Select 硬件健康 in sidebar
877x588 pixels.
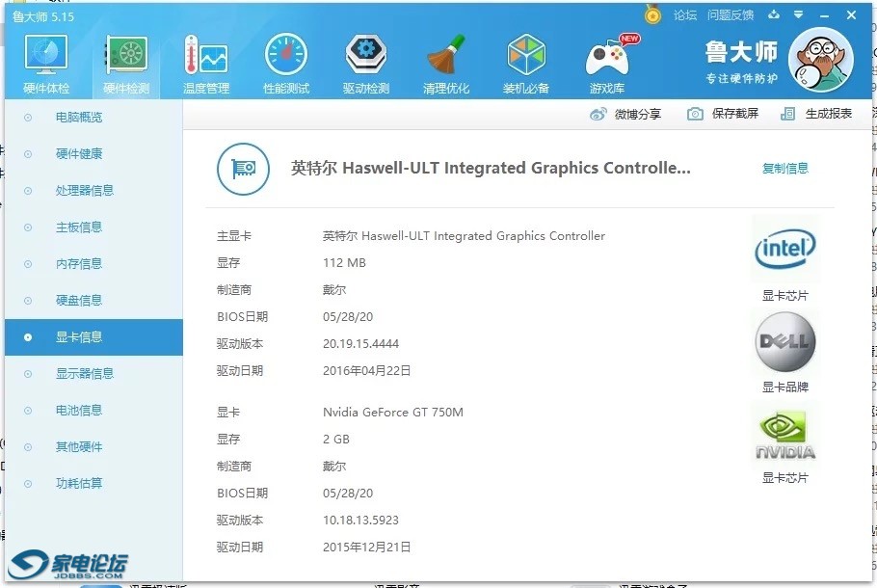[x=93, y=154]
